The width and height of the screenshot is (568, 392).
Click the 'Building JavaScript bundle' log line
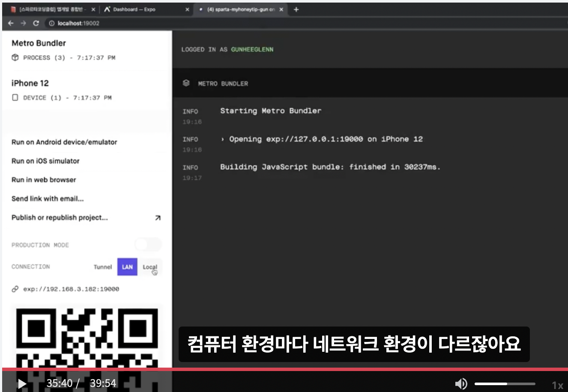pyautogui.click(x=330, y=167)
